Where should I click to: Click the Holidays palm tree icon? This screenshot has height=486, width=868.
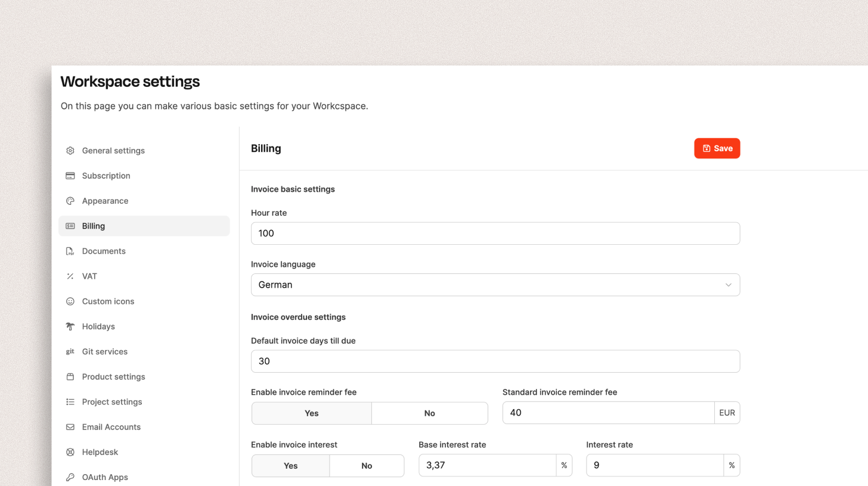(70, 326)
